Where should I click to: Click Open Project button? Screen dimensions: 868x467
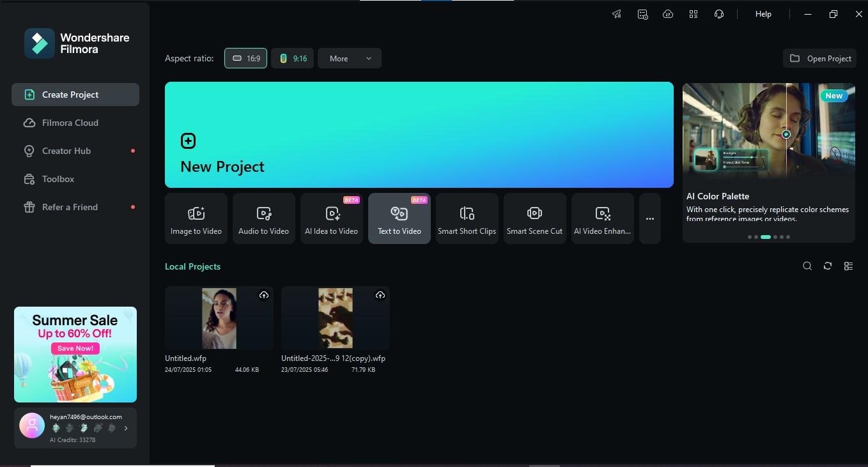[x=819, y=58]
